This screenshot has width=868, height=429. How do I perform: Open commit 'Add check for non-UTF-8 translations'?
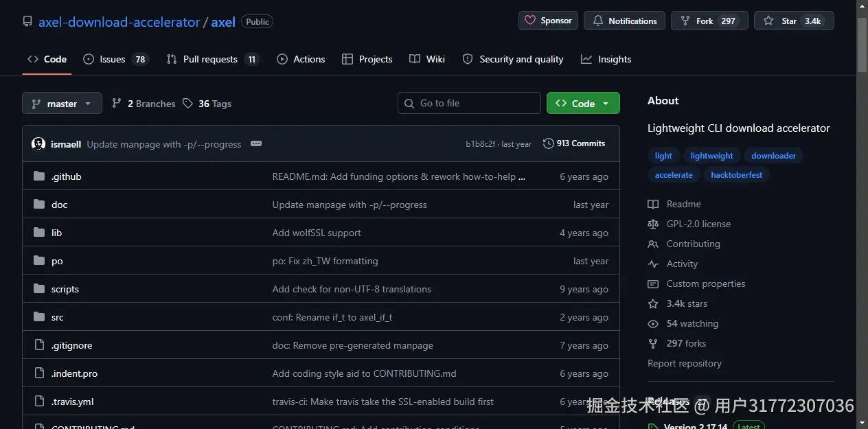coord(352,289)
